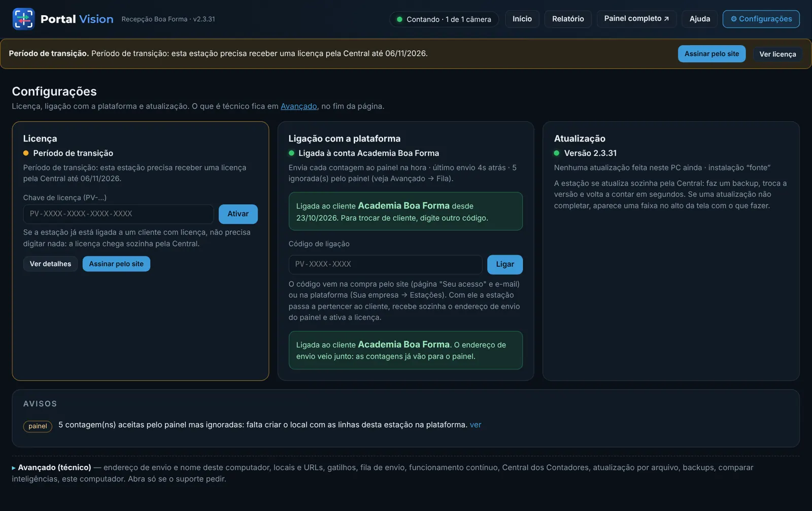Click the 'painel' tag in Avisos
Screen dimensions: 812x511
(38, 426)
